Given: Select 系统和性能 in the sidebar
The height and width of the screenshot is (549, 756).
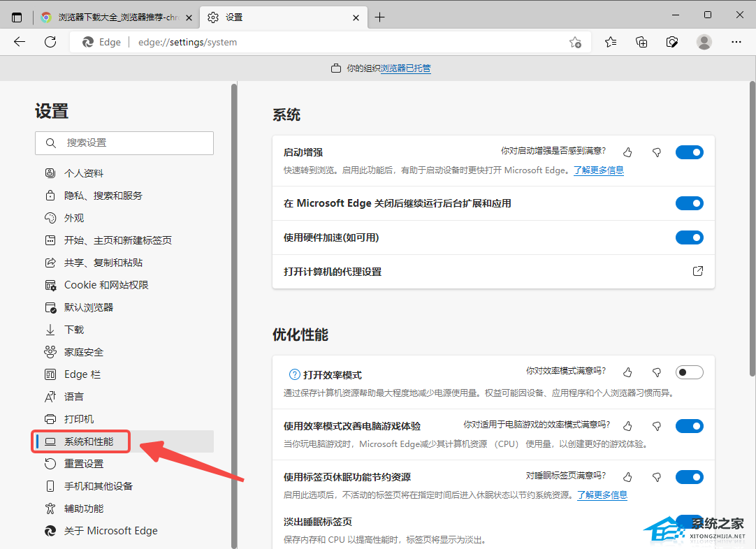Looking at the screenshot, I should (124, 441).
